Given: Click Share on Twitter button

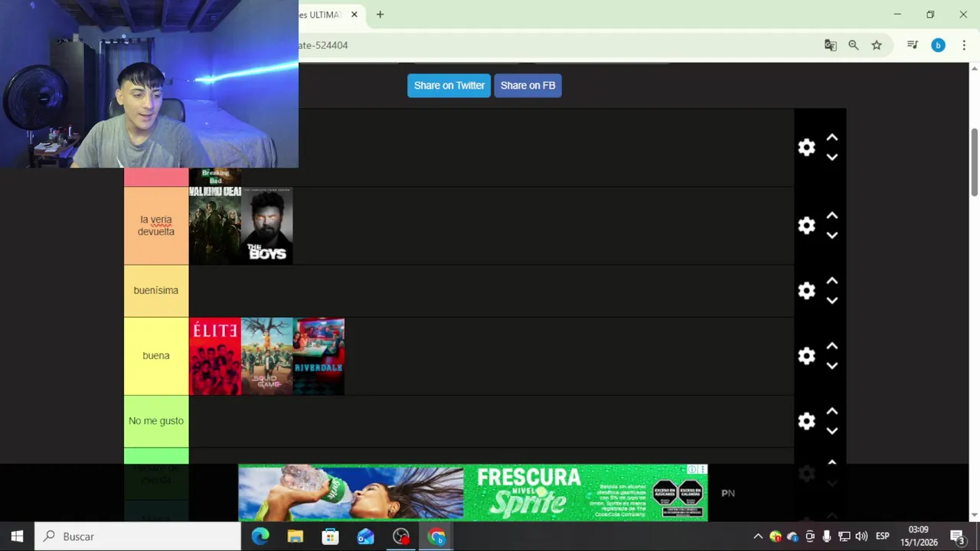Looking at the screenshot, I should tap(449, 86).
